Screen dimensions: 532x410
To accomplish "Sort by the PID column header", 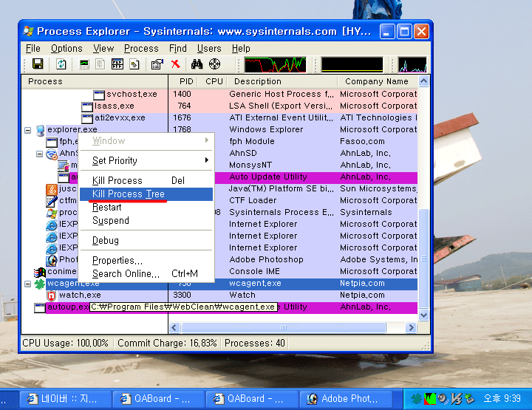I will click(183, 81).
